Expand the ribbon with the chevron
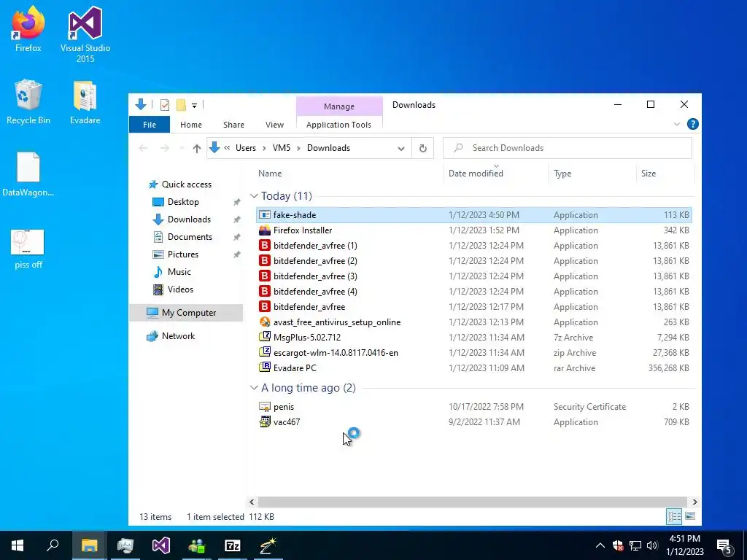The image size is (747, 560). click(x=677, y=124)
